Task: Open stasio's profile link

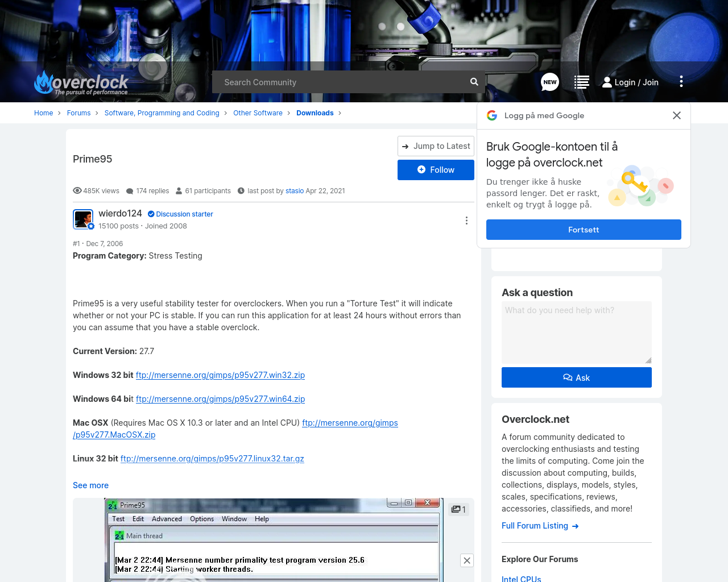Action: tap(295, 191)
